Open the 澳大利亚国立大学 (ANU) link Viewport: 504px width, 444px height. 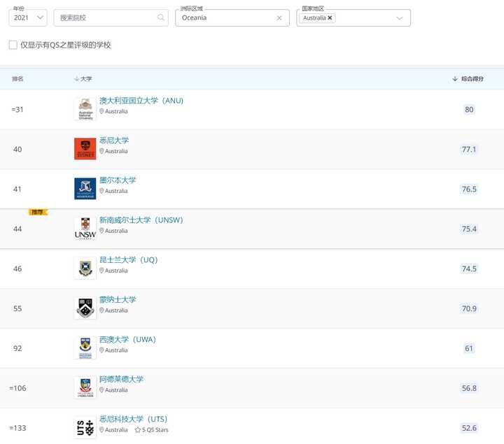[141, 101]
